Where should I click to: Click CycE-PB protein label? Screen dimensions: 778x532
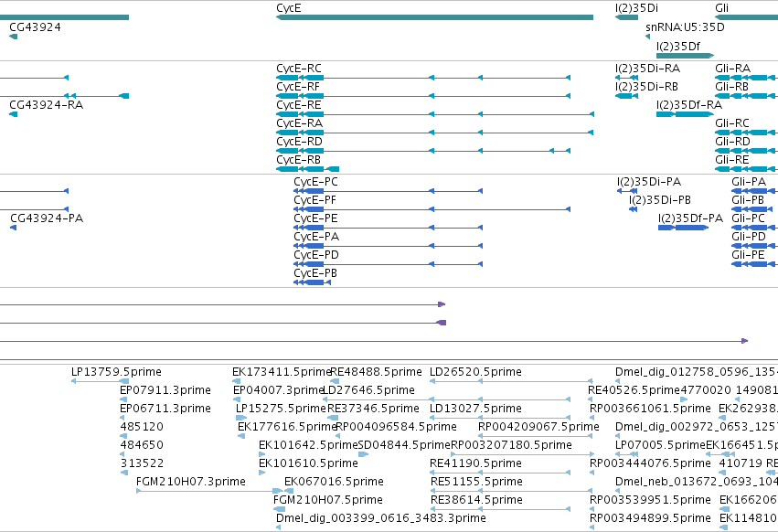click(x=315, y=273)
